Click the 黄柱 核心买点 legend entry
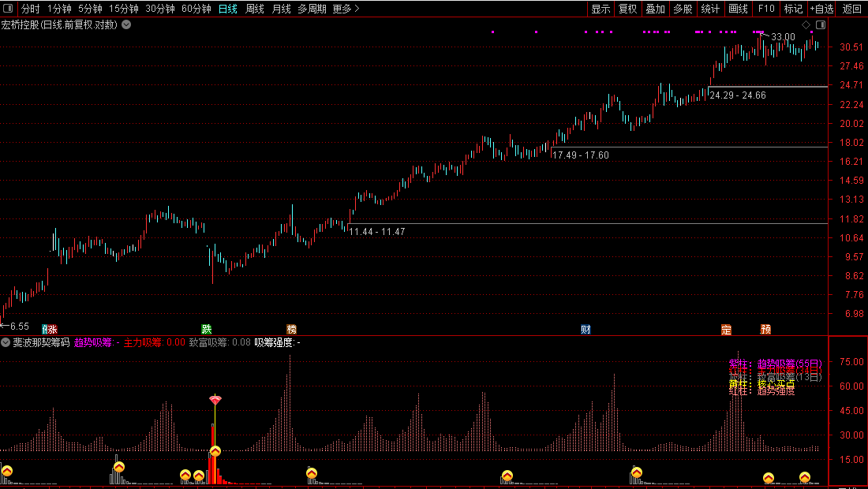 point(761,384)
